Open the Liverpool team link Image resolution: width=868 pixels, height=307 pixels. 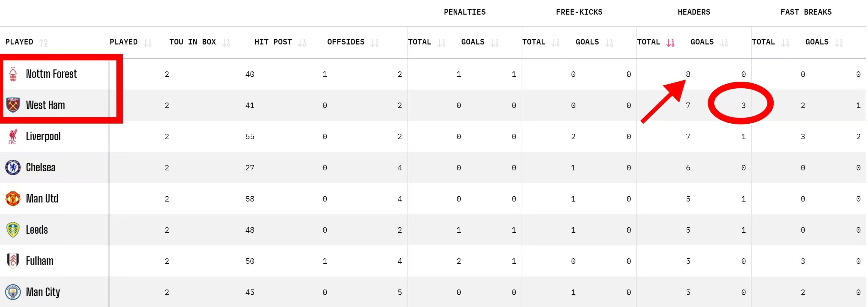[43, 137]
